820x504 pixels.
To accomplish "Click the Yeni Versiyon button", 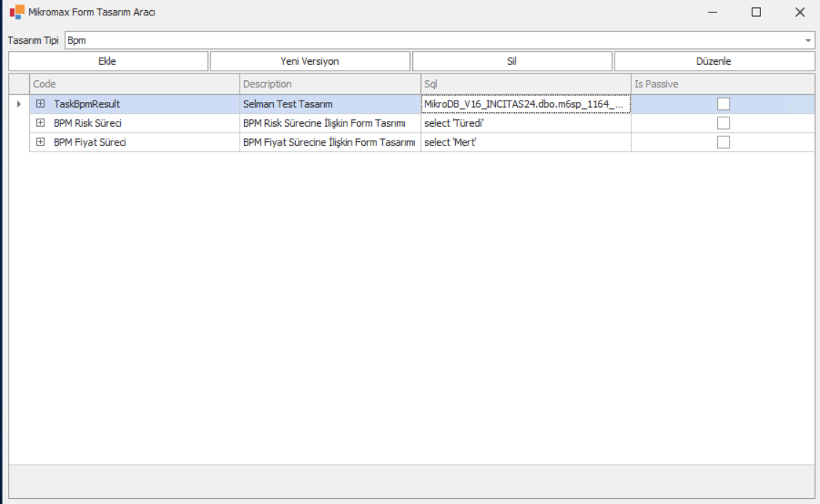I will pyautogui.click(x=310, y=61).
